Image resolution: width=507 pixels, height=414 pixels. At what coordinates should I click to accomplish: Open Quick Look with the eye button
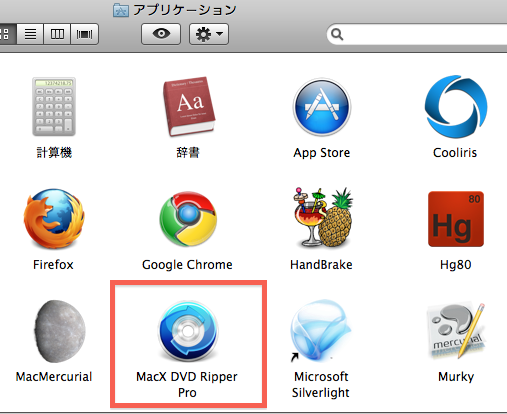point(161,34)
